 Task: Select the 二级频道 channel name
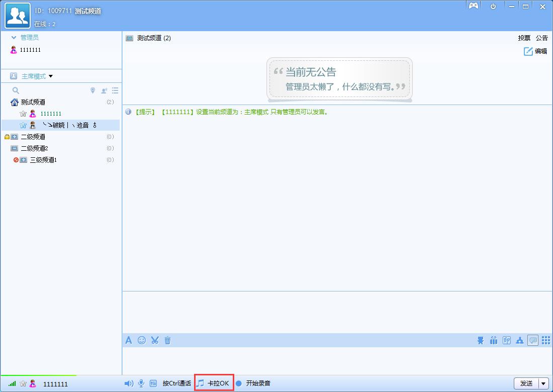tap(33, 137)
